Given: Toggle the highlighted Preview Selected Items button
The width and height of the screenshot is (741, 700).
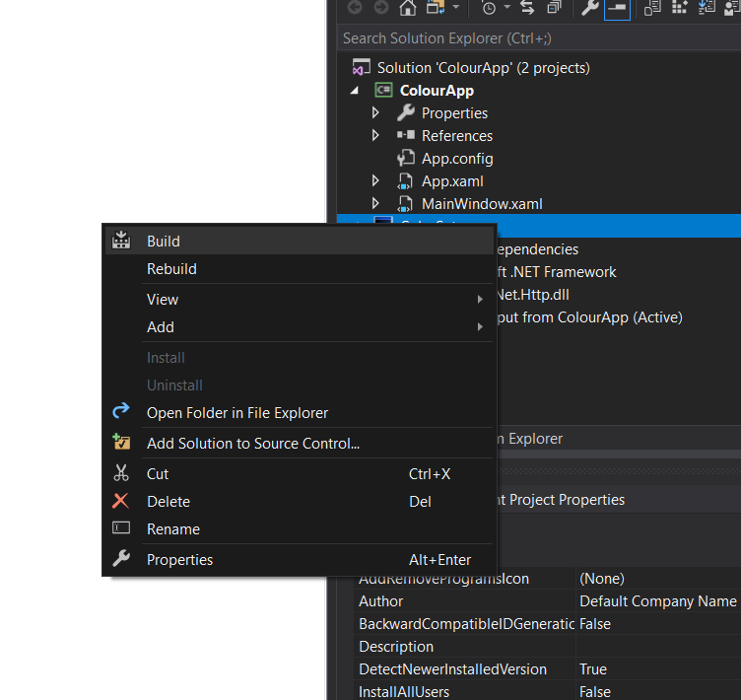Looking at the screenshot, I should (x=617, y=9).
